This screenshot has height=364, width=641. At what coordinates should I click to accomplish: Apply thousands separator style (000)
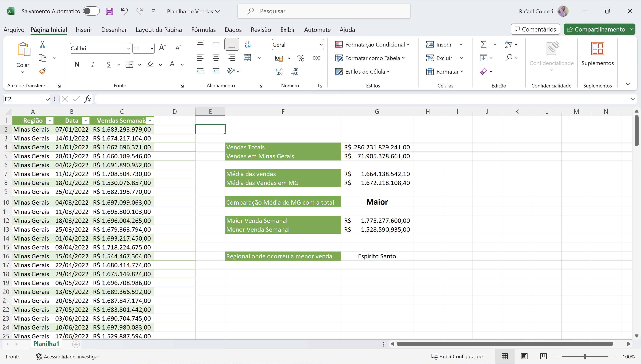[316, 58]
